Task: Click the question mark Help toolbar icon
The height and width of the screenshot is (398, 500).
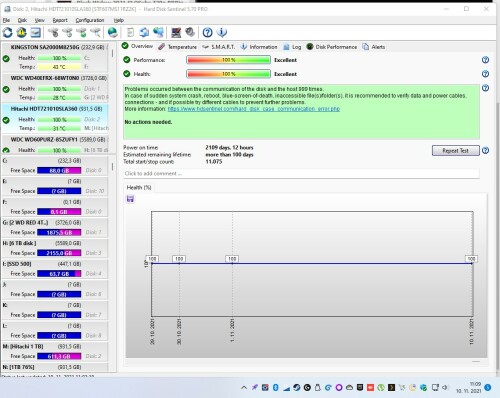Action: click(208, 32)
